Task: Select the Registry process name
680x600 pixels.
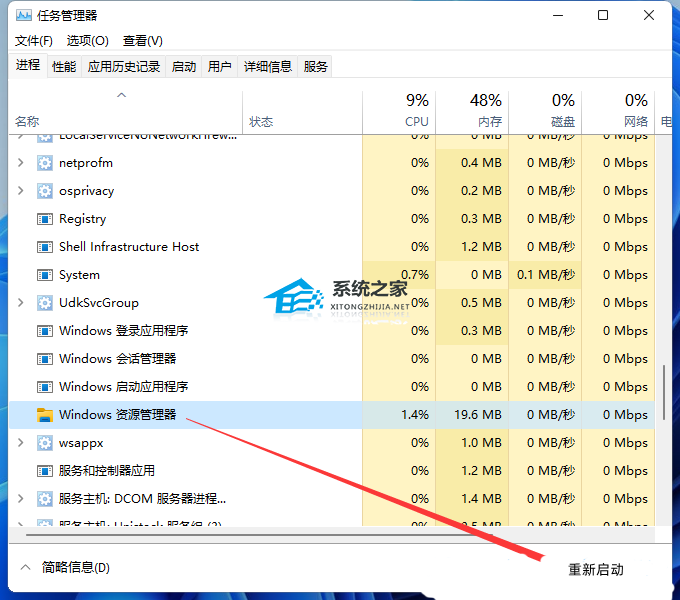Action: point(82,219)
